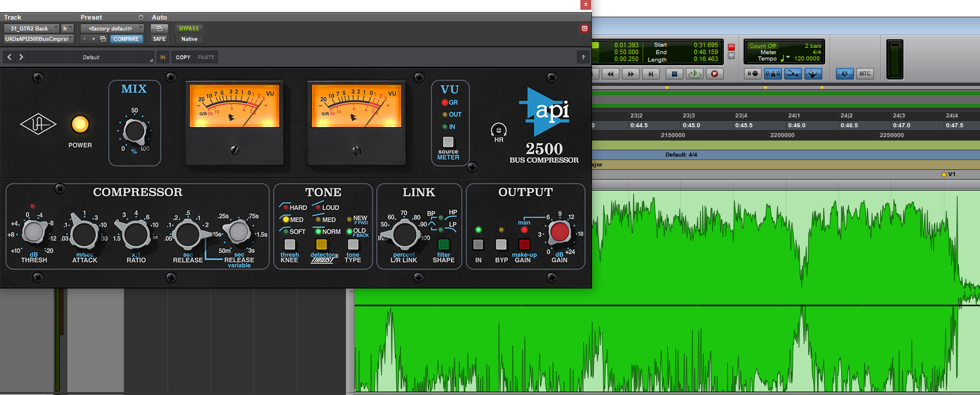This screenshot has height=395, width=980.
Task: Go to previous preset with left chevron
Action: pyautogui.click(x=9, y=57)
